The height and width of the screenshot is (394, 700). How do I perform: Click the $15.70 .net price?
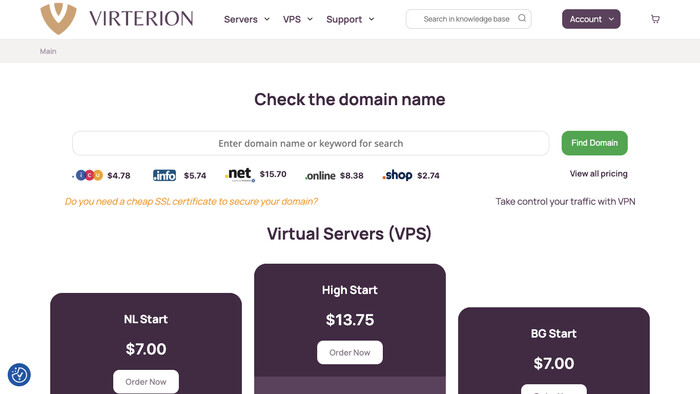pyautogui.click(x=273, y=174)
